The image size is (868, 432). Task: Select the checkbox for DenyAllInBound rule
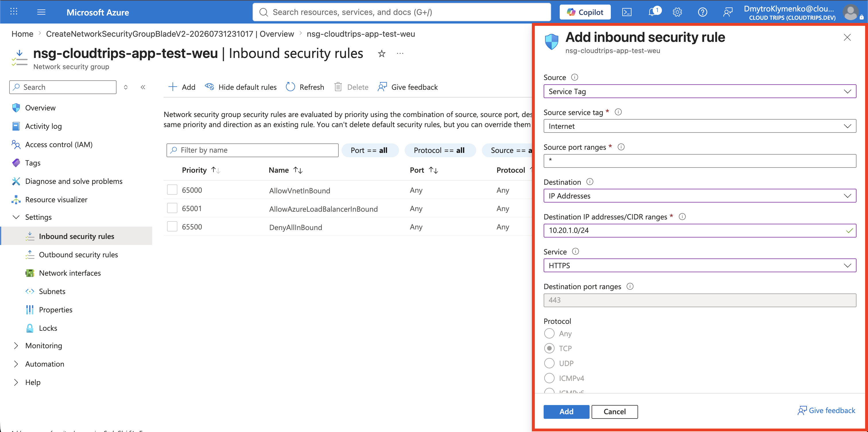172,226
